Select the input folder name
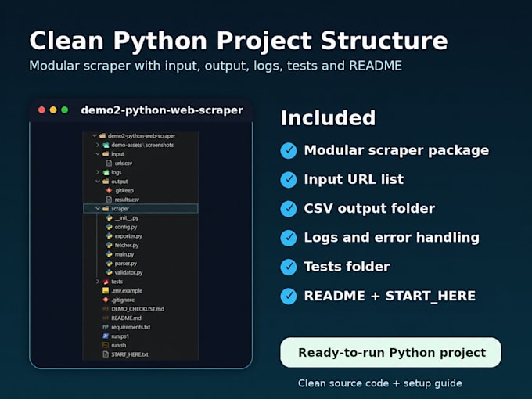Screen dimensions: 532x399 tap(117, 154)
